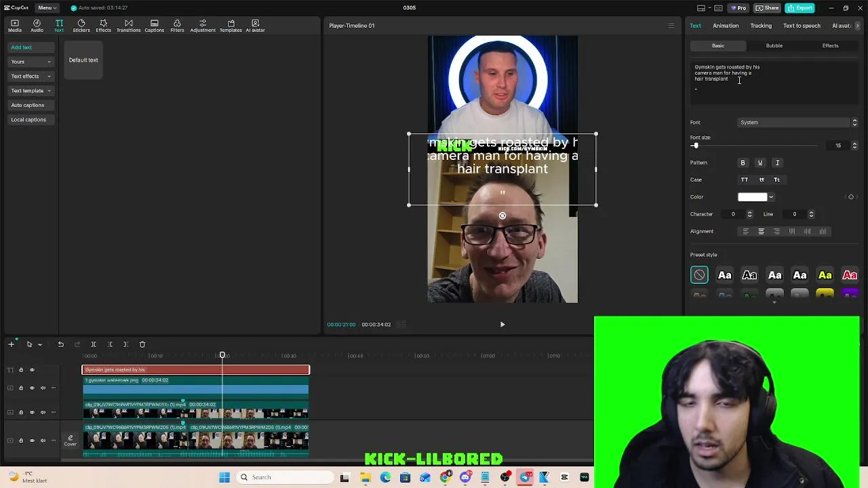Open the Audio panel
This screenshot has width=868, height=488.
pyautogui.click(x=37, y=26)
